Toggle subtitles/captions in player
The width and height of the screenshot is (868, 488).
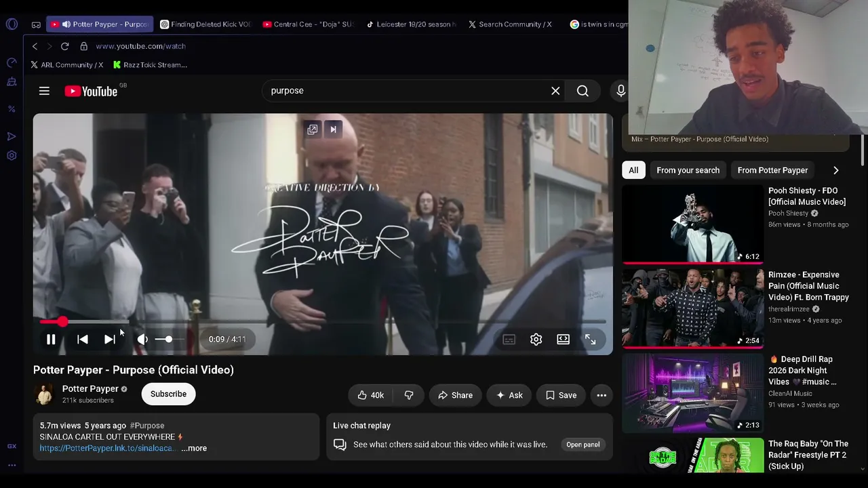tap(509, 340)
